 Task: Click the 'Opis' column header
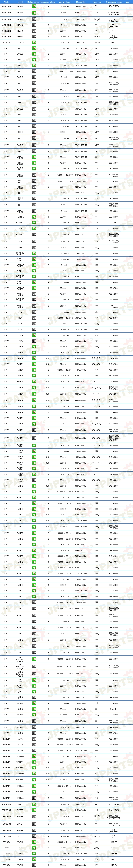[x=128, y=2]
